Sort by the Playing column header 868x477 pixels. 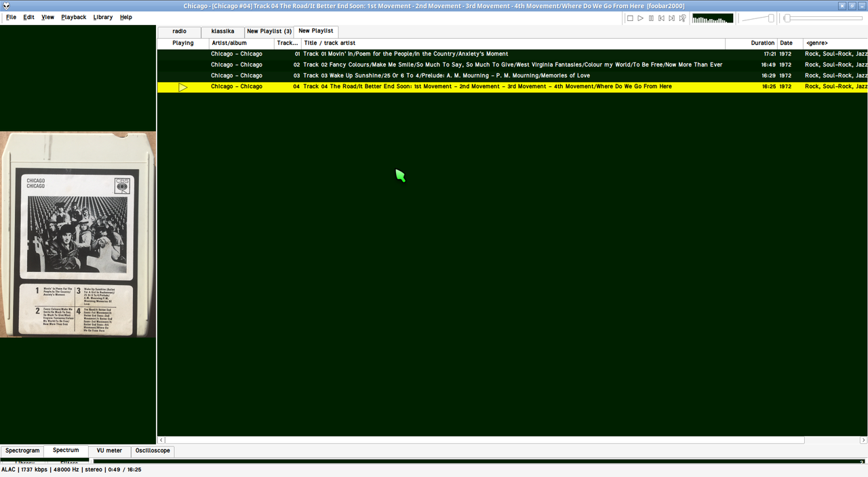(x=183, y=43)
